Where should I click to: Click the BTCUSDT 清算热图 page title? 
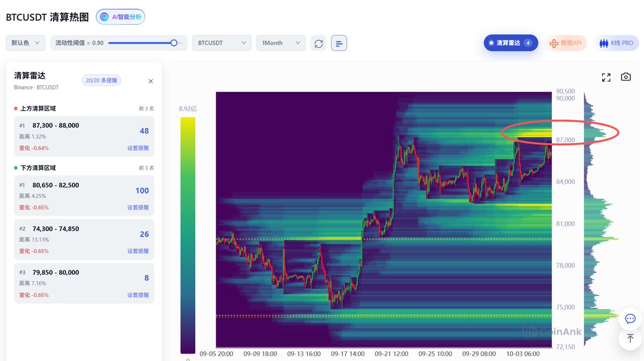(x=47, y=17)
